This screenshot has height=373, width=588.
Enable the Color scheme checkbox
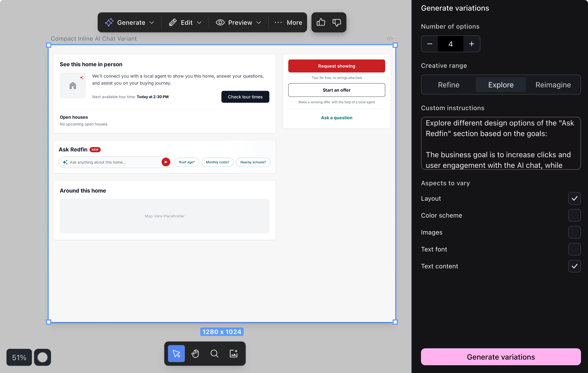[574, 215]
